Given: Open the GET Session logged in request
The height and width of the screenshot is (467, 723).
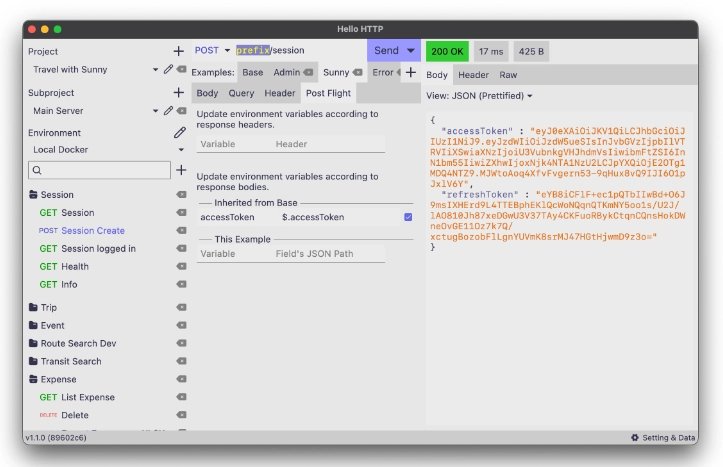Looking at the screenshot, I should (88, 248).
